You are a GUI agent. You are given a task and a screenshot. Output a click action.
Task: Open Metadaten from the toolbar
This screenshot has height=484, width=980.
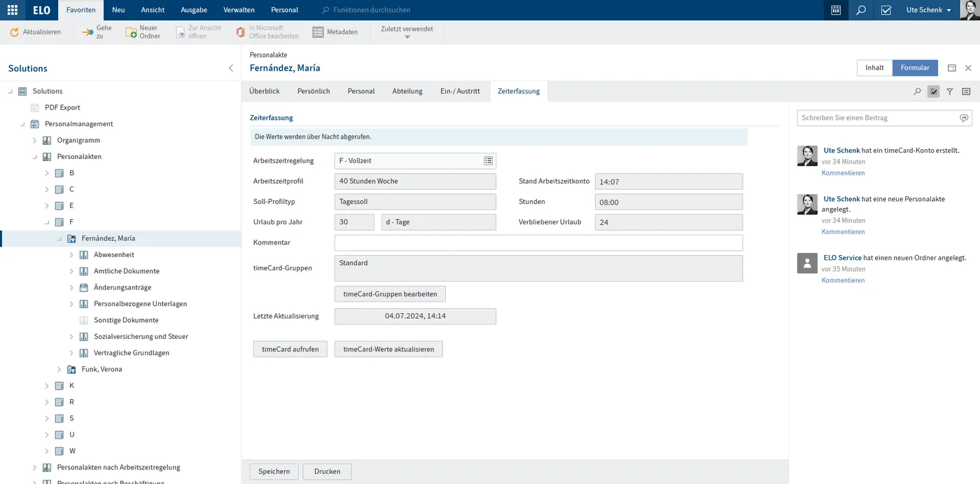[335, 32]
